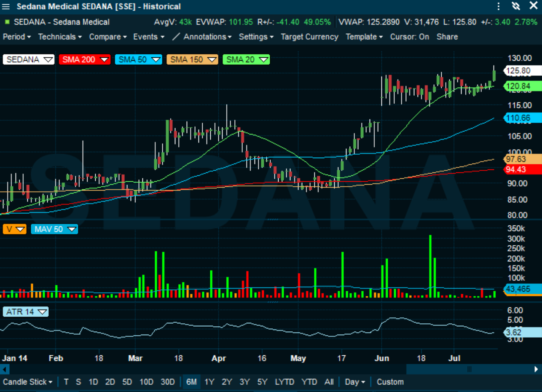Select the 30D range
Image resolution: width=542 pixels, height=392 pixels.
click(167, 382)
